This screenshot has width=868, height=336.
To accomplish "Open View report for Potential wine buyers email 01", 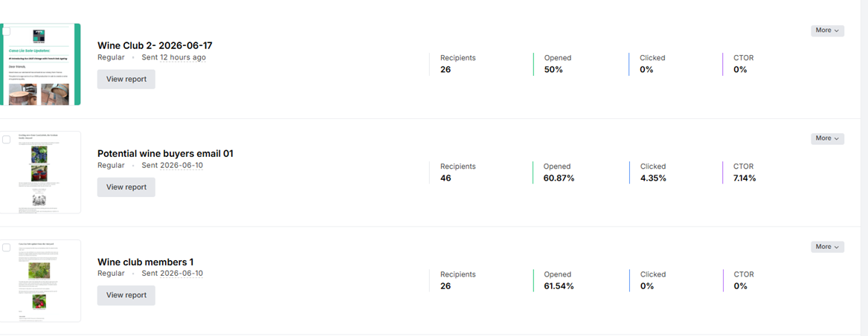I will pos(126,187).
